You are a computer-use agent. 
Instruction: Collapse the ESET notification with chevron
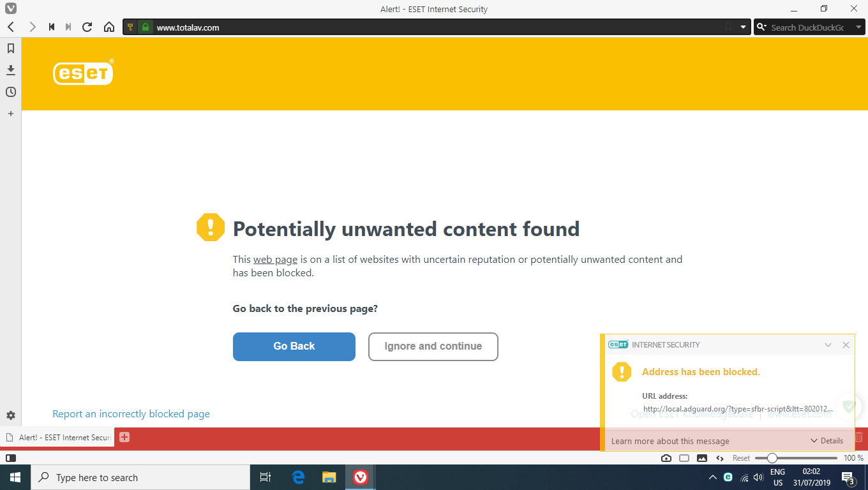[x=828, y=345]
